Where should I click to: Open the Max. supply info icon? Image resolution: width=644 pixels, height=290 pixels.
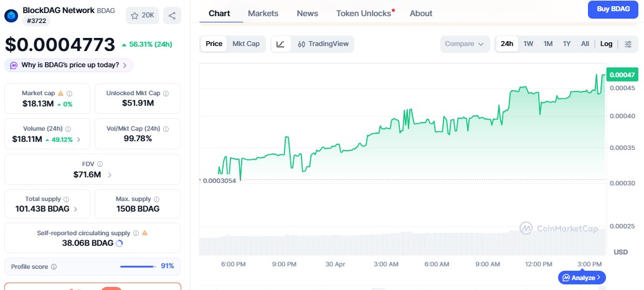pos(156,199)
